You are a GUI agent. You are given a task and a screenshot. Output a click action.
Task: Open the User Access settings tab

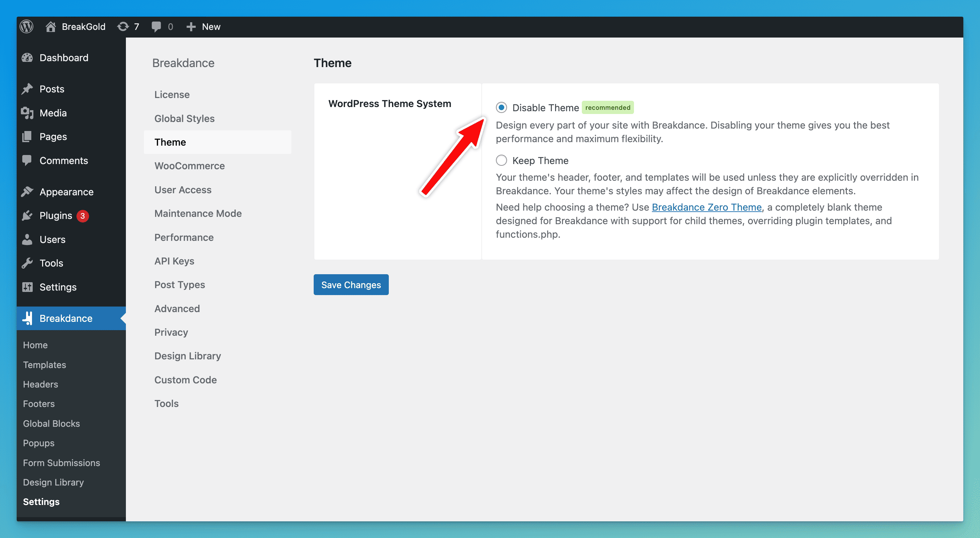coord(218,190)
